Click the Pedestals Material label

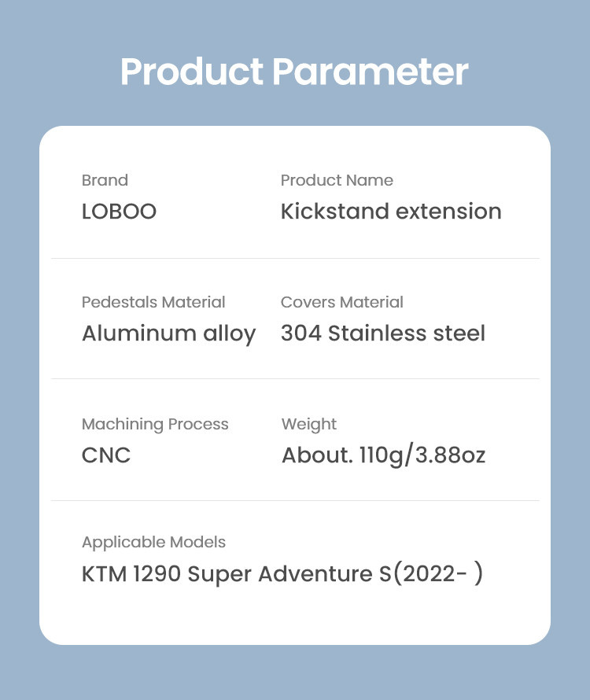click(x=153, y=302)
